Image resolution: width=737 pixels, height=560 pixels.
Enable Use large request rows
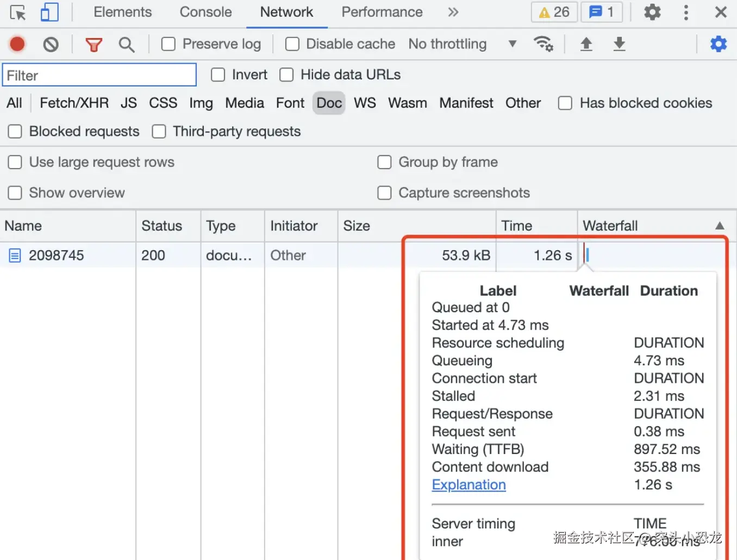(15, 162)
